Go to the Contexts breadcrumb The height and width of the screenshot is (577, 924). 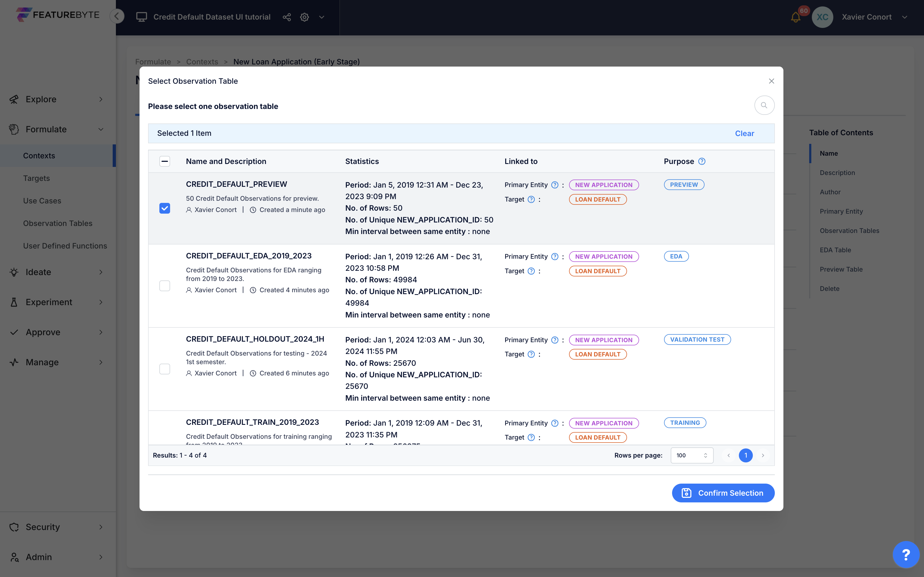[202, 62]
